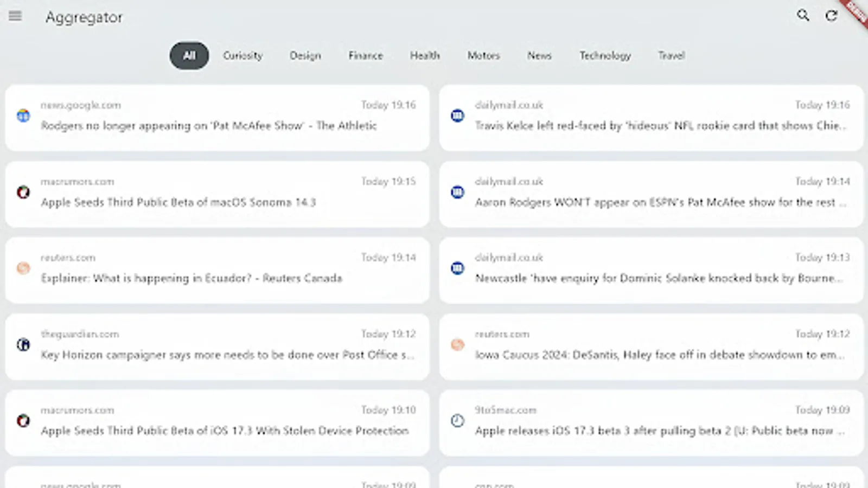
Task: Open the search function
Action: click(x=803, y=16)
